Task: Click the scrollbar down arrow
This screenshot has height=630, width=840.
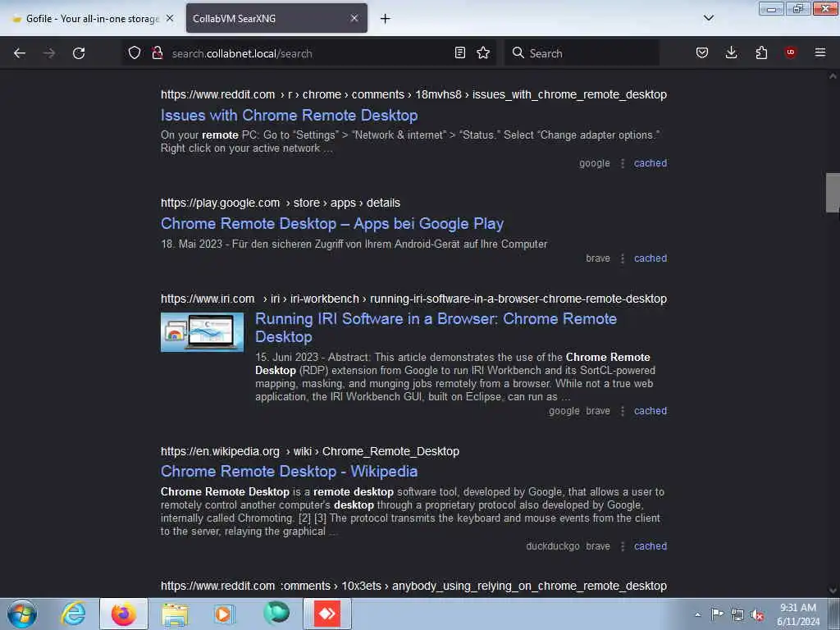Action: pos(833,591)
